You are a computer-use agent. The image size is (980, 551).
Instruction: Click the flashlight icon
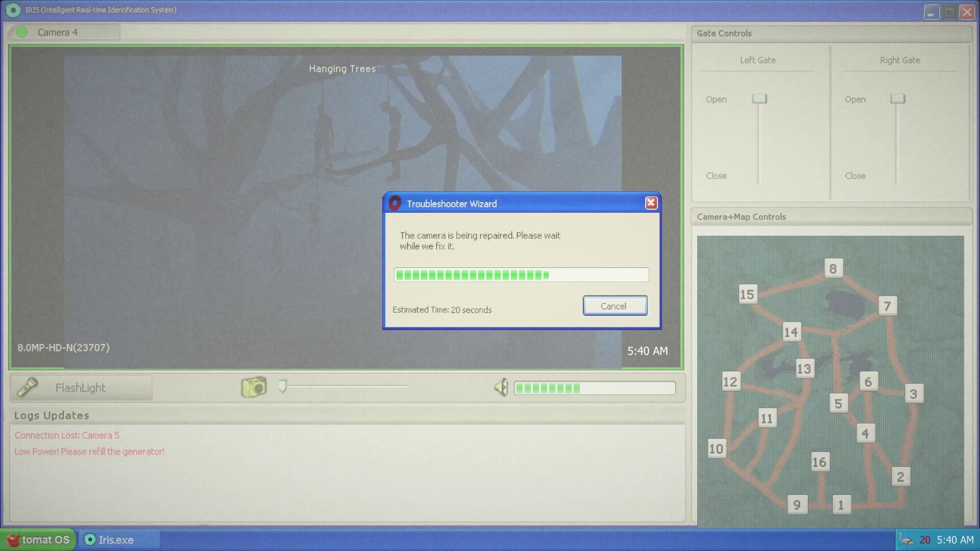27,387
